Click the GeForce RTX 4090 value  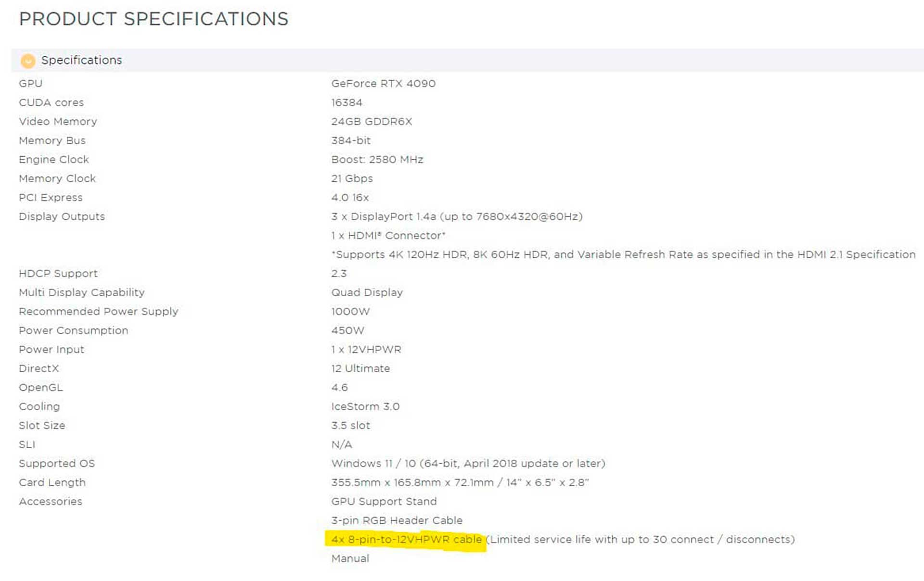click(x=383, y=84)
